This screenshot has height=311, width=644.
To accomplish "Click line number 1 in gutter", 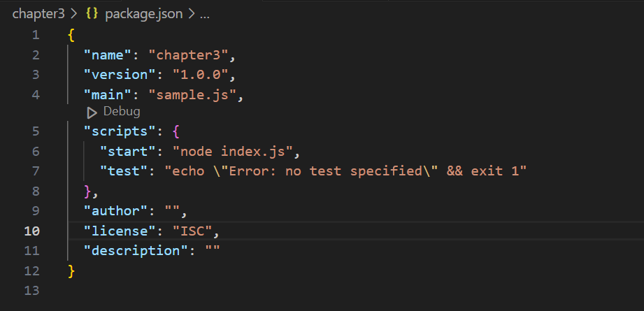I will [36, 35].
